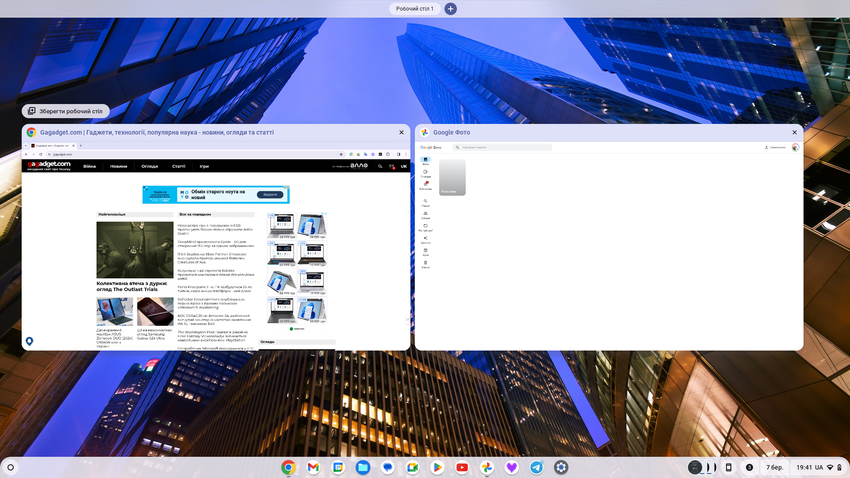The image size is (850, 478).
Task: Open the phone hub icon in shelf
Action: pyautogui.click(x=729, y=467)
